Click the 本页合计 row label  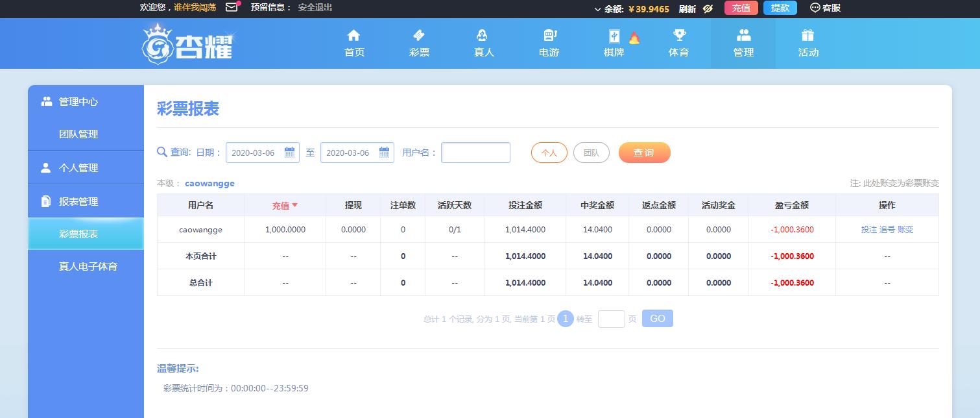200,256
